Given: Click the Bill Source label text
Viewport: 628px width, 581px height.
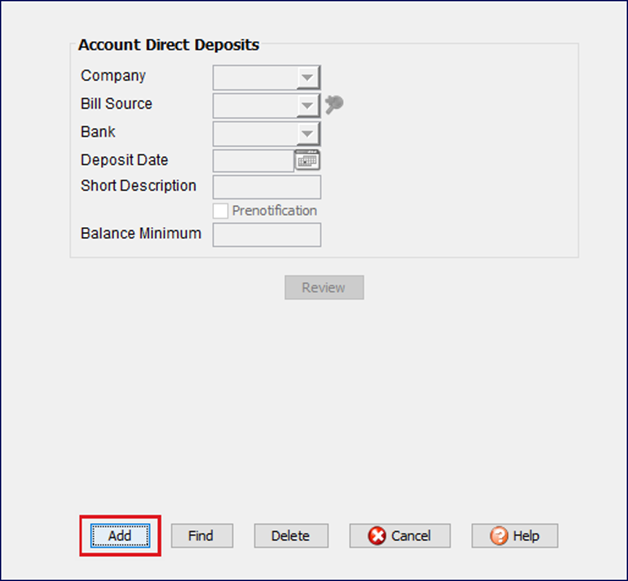Looking at the screenshot, I should pyautogui.click(x=117, y=104).
